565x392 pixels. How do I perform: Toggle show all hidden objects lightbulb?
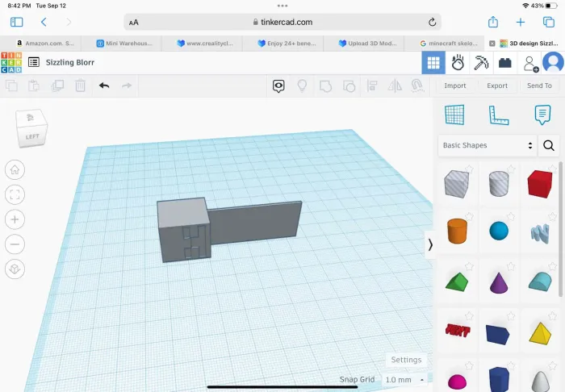(x=303, y=85)
